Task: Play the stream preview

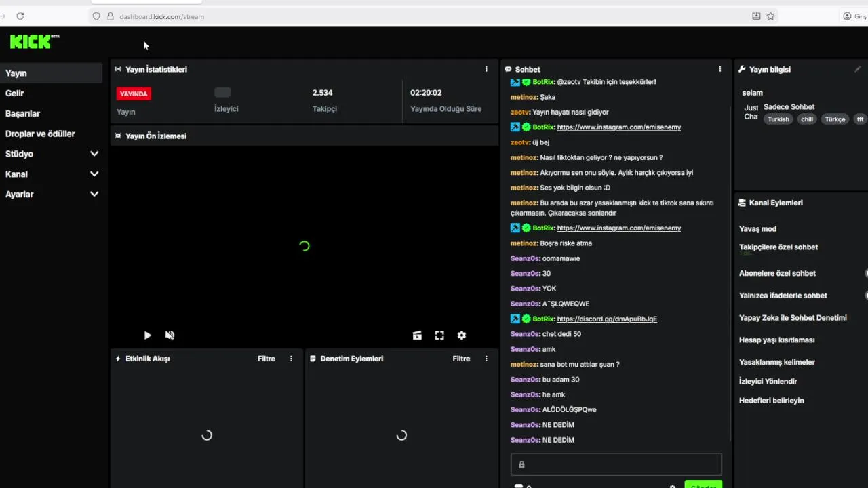Action: pyautogui.click(x=147, y=335)
